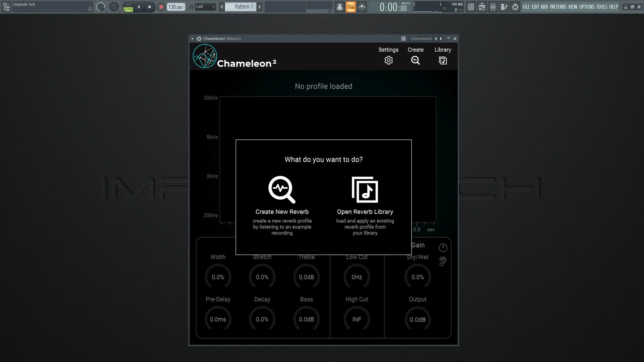Click the Output gain knob

(x=418, y=319)
